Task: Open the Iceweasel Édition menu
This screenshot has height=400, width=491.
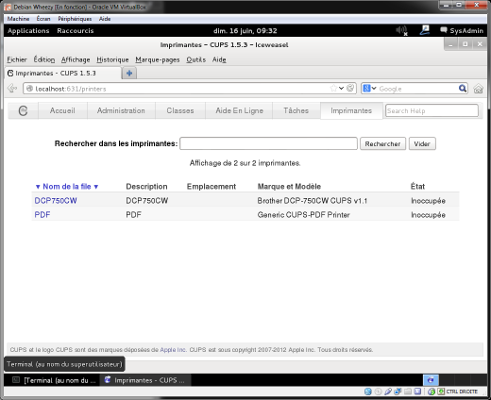Action: click(x=44, y=59)
